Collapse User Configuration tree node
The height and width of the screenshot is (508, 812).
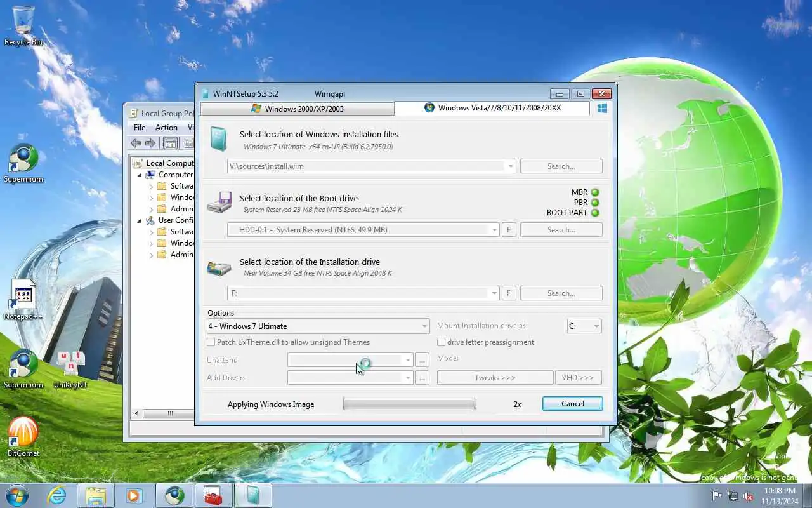pyautogui.click(x=140, y=220)
